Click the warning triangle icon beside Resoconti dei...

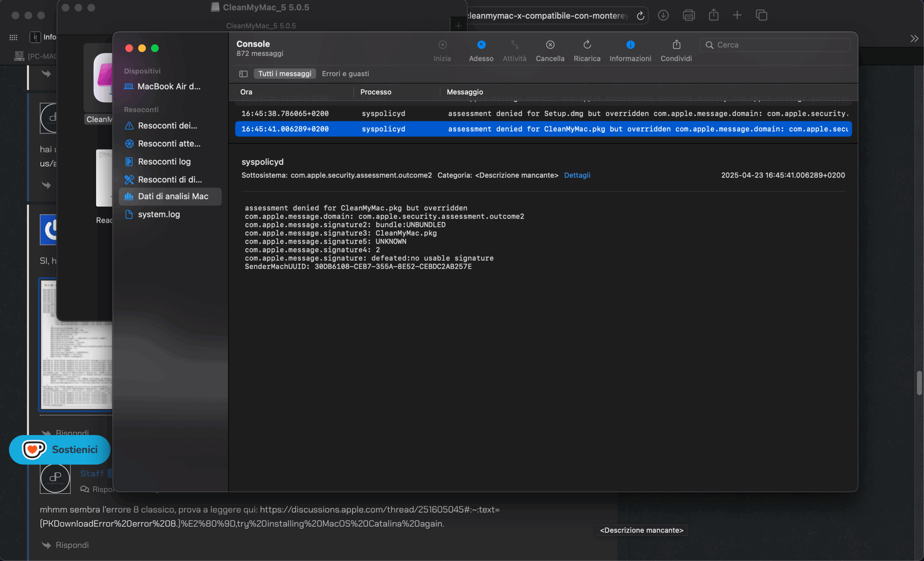click(x=129, y=126)
